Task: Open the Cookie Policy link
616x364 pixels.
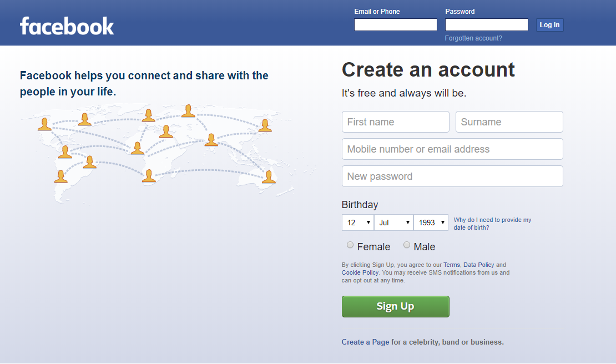Action: [360, 273]
